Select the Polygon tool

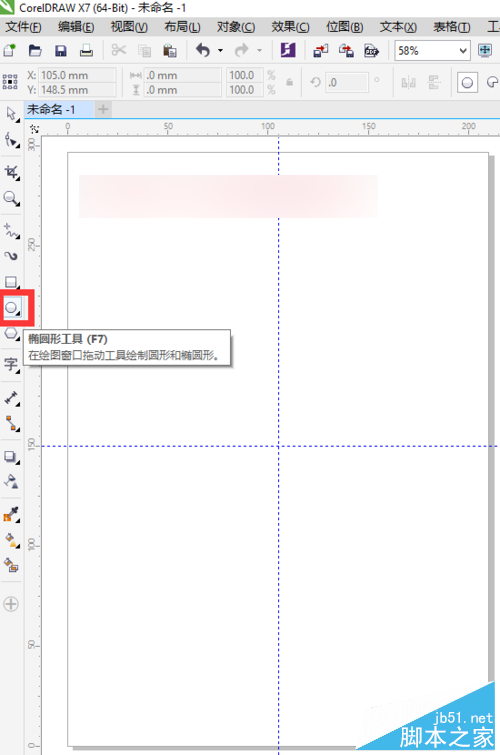tap(11, 333)
